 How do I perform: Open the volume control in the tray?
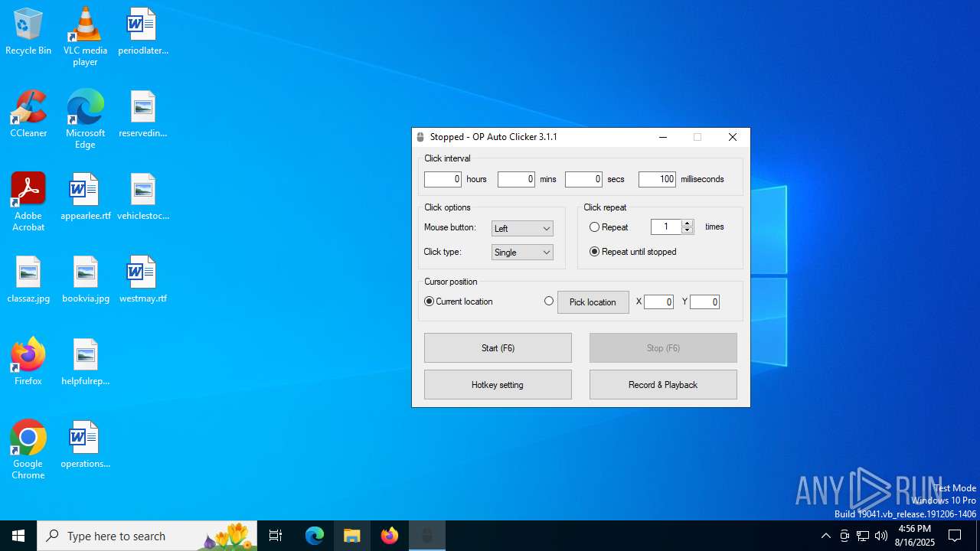[x=881, y=536]
